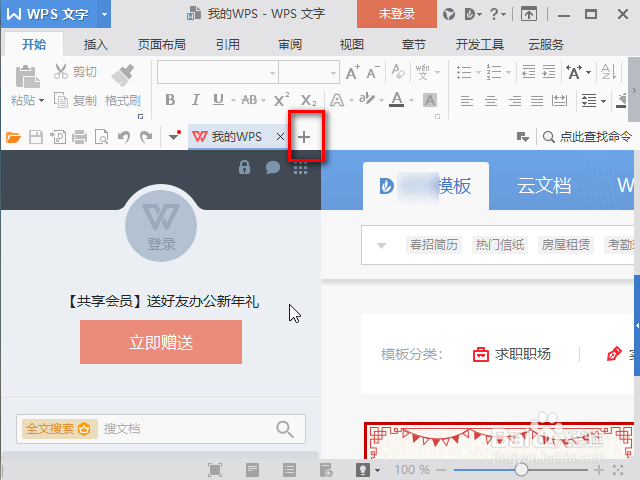Open 页面布局 ribbon tab
This screenshot has height=480, width=640.
pos(162,44)
